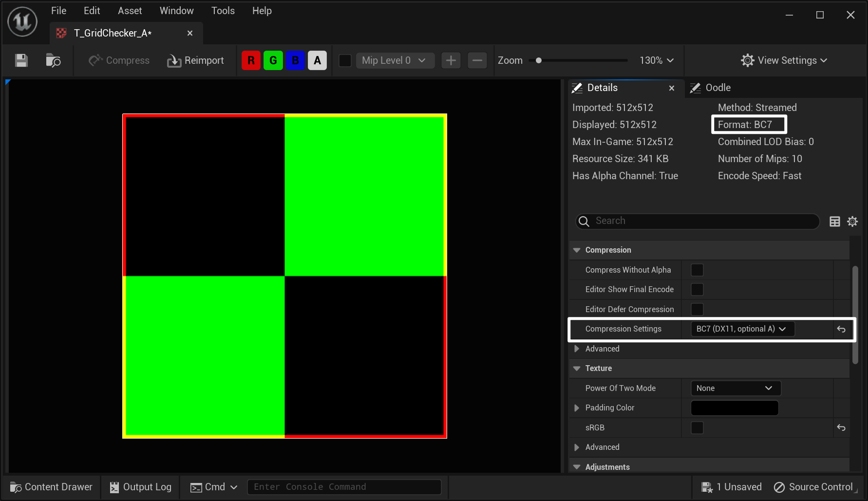Enable Editor Show Final Encode checkbox
Image resolution: width=868 pixels, height=501 pixels.
(x=697, y=290)
